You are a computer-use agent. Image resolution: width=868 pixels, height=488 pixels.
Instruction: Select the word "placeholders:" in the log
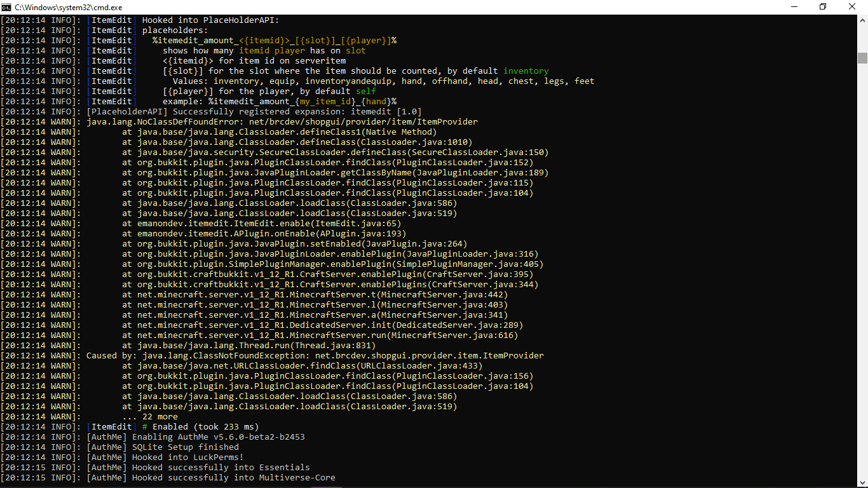pyautogui.click(x=175, y=30)
